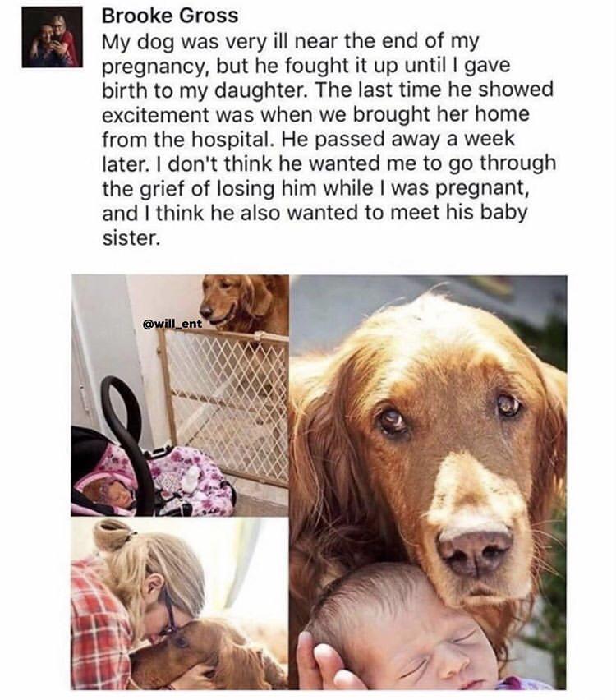Viewport: 616px width, 700px height.
Task: Click the @will_ent watermark handle
Action: [172, 324]
